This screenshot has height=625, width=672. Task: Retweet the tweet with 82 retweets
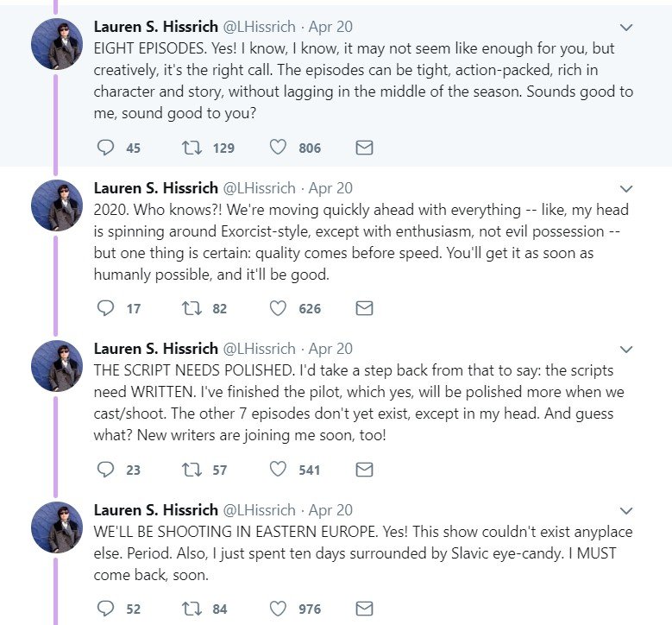point(192,308)
